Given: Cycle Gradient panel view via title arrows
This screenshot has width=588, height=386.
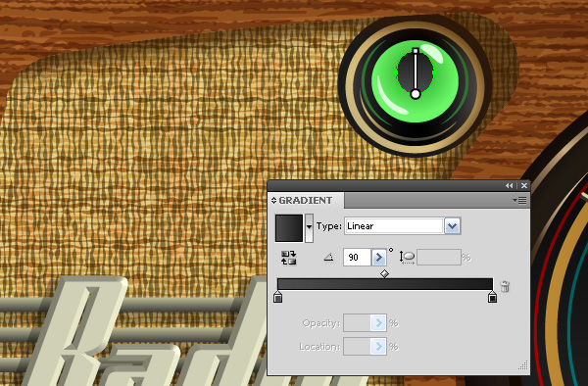Looking at the screenshot, I should click(273, 201).
